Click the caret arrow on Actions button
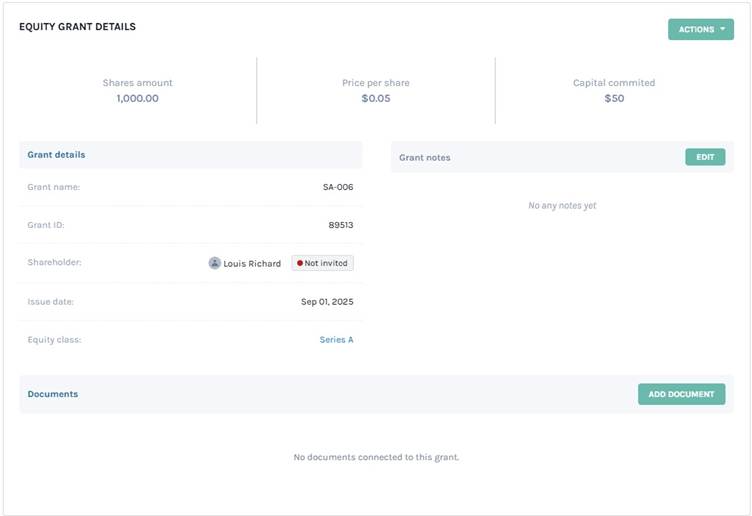The width and height of the screenshot is (752, 516). pyautogui.click(x=722, y=29)
